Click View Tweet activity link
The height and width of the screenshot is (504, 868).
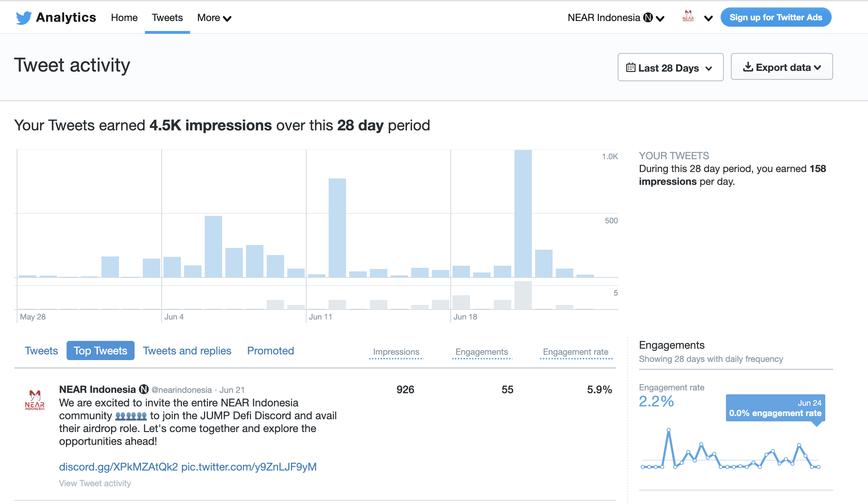coord(95,483)
